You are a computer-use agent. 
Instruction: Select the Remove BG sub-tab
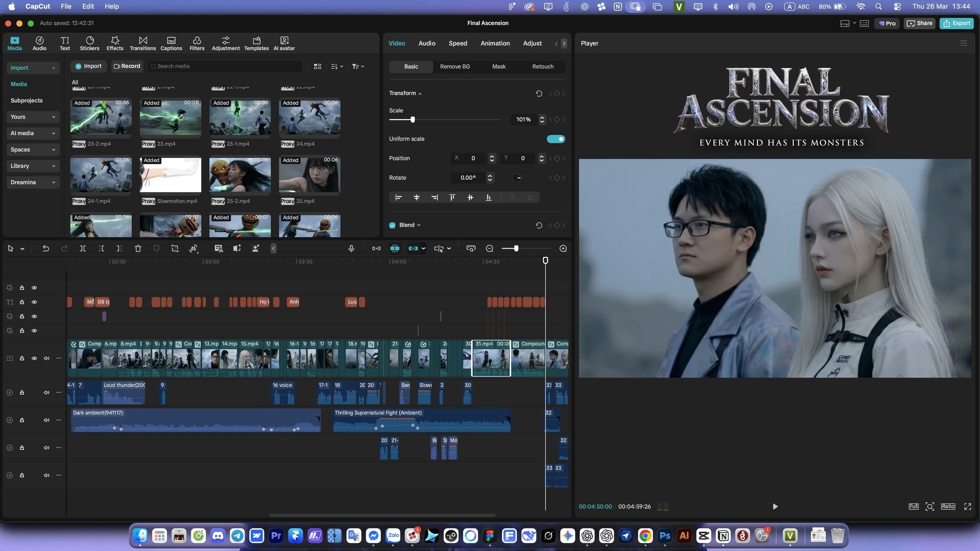[455, 66]
